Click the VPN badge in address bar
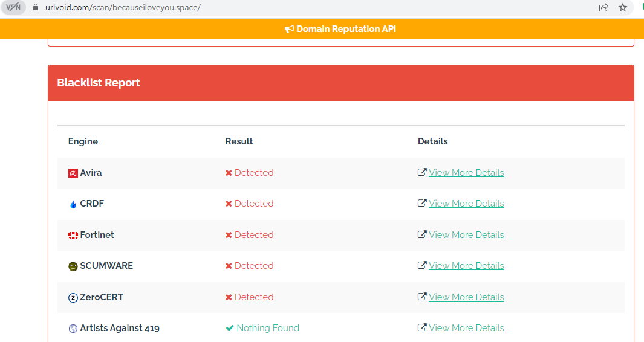This screenshot has width=644, height=342. pyautogui.click(x=13, y=7)
